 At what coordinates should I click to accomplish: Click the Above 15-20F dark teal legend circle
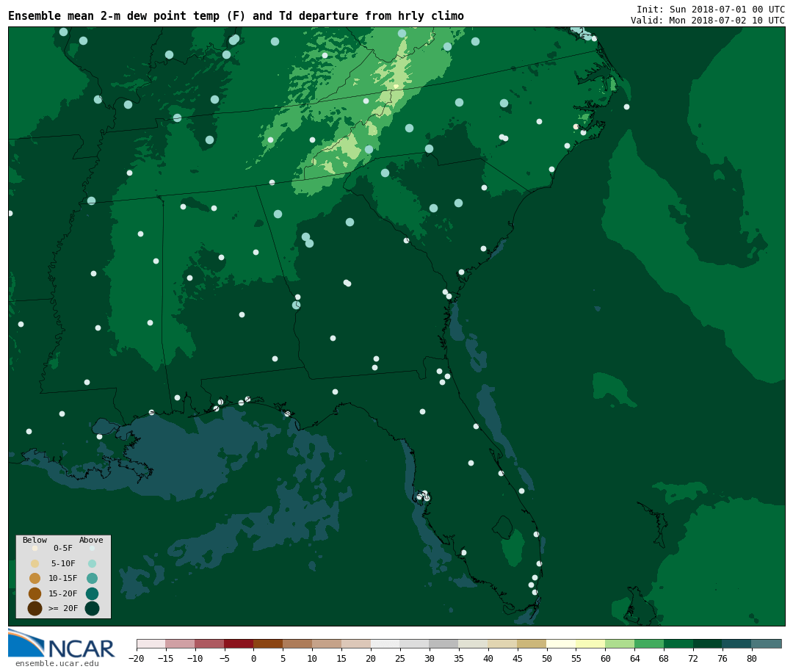92,593
